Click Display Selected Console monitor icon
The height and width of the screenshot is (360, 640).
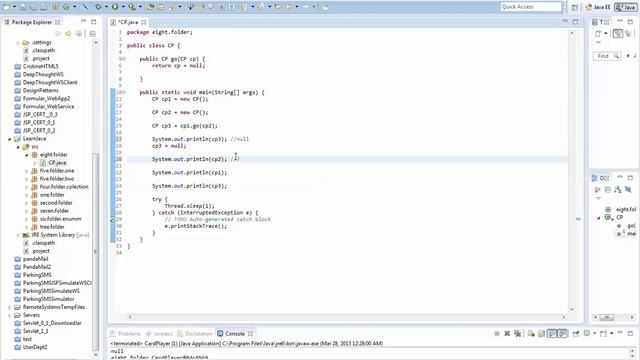[587, 333]
